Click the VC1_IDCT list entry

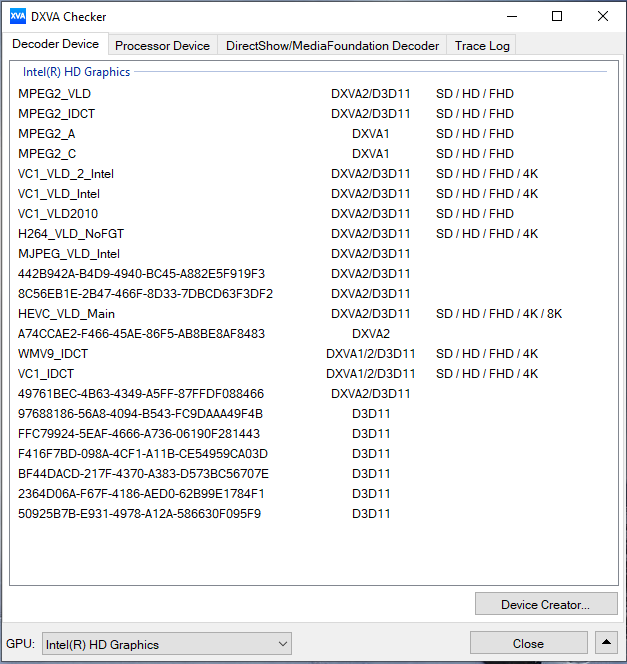(x=47, y=374)
